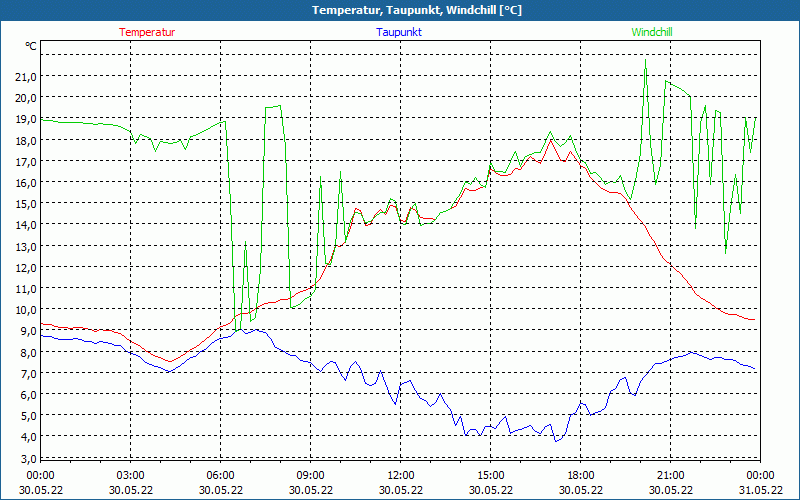The height and width of the screenshot is (500, 800).
Task: Click the blue Taupunkt legend label
Action: coord(399,32)
